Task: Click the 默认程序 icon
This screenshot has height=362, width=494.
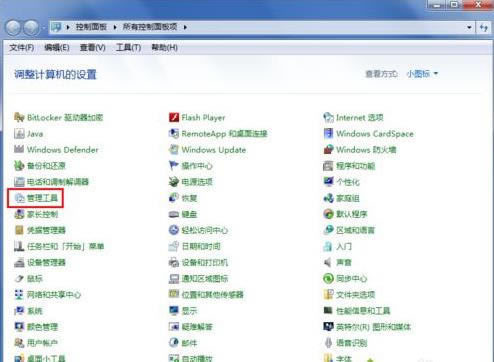Action: point(328,214)
